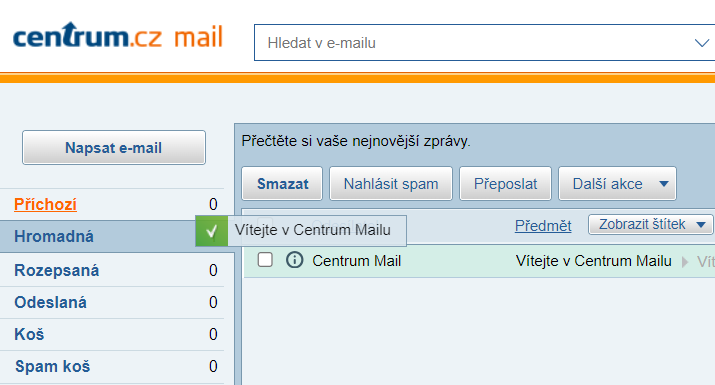Click the Smazat button

[x=282, y=183]
